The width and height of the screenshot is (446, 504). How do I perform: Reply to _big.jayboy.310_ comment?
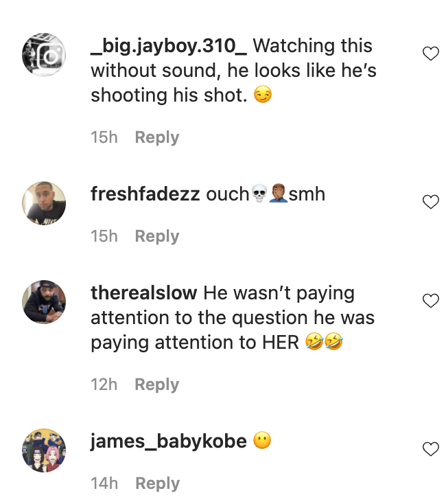(x=156, y=137)
